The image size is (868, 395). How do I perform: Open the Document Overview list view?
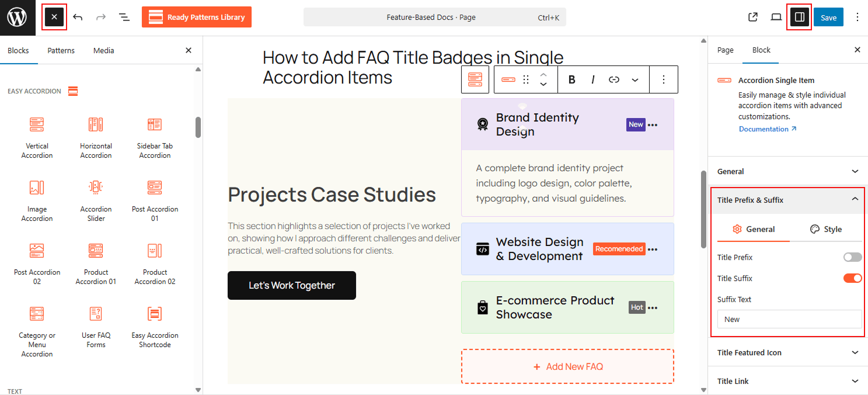124,17
